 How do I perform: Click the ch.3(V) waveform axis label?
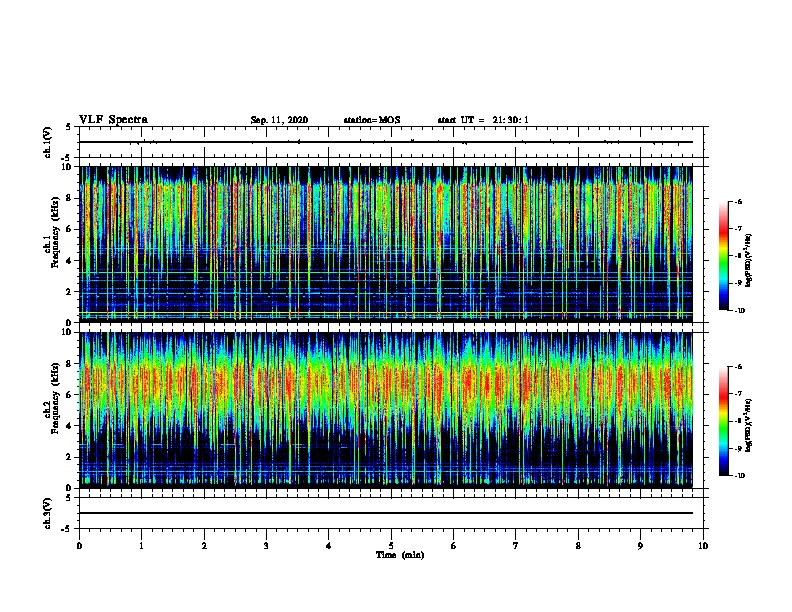48,513
